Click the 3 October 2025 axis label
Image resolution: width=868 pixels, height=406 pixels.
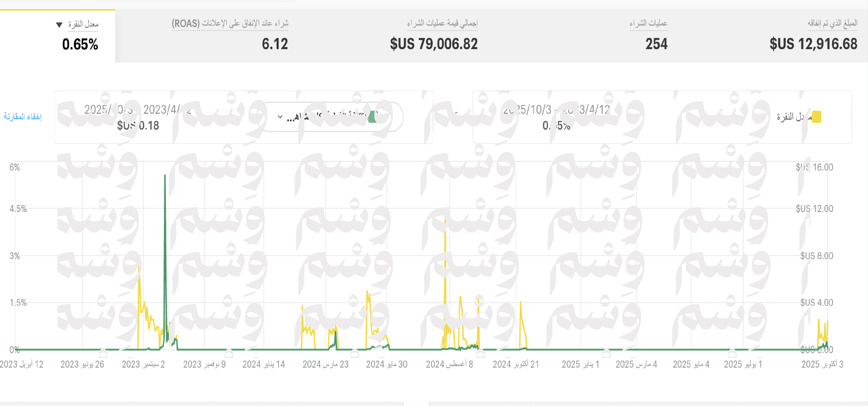pos(822,364)
